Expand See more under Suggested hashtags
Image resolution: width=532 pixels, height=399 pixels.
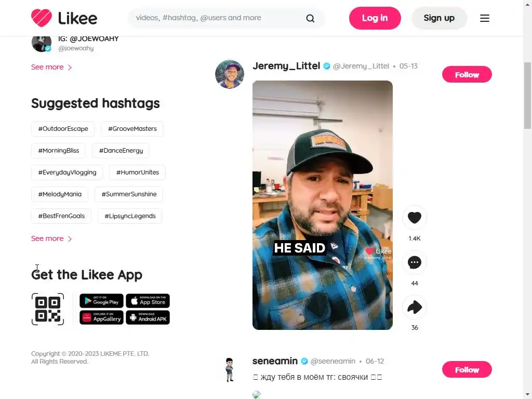(x=51, y=238)
